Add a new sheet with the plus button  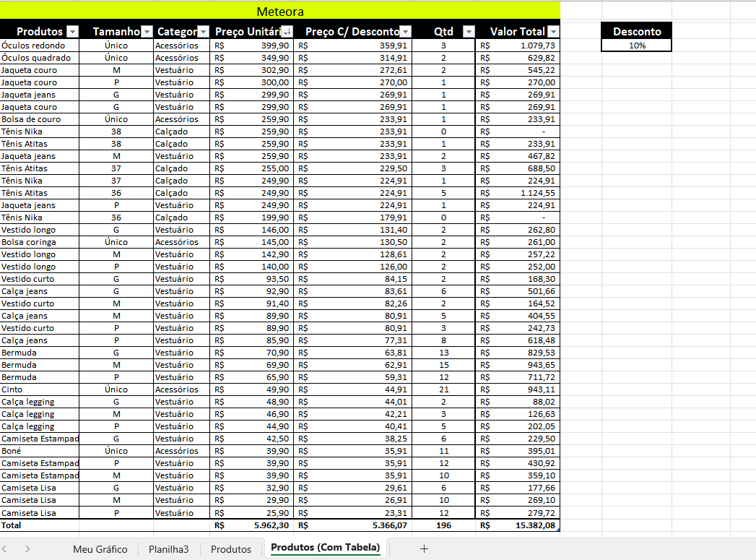coord(424,549)
